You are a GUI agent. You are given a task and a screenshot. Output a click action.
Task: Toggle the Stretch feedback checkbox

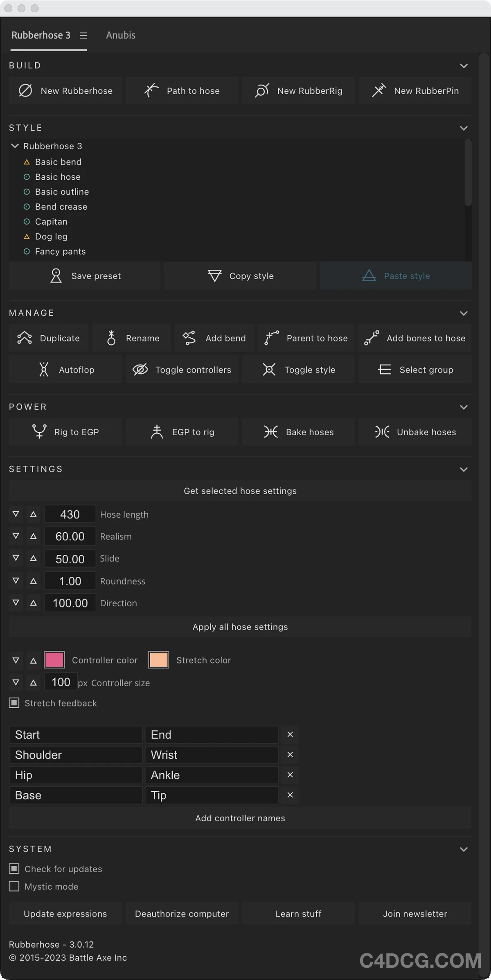[14, 703]
